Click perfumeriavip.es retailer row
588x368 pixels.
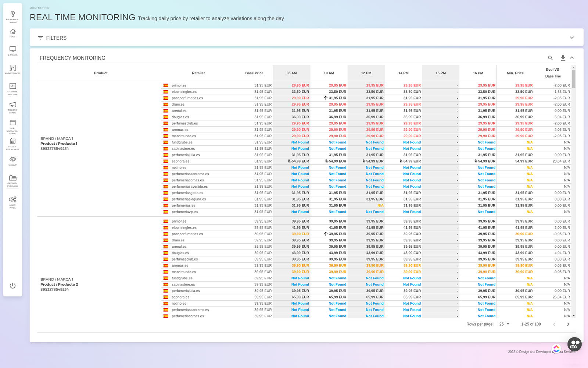click(185, 212)
